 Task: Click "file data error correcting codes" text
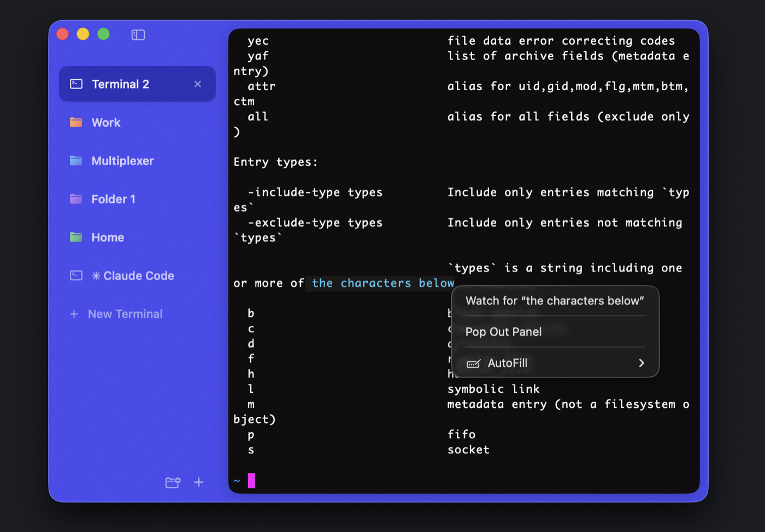(x=561, y=41)
